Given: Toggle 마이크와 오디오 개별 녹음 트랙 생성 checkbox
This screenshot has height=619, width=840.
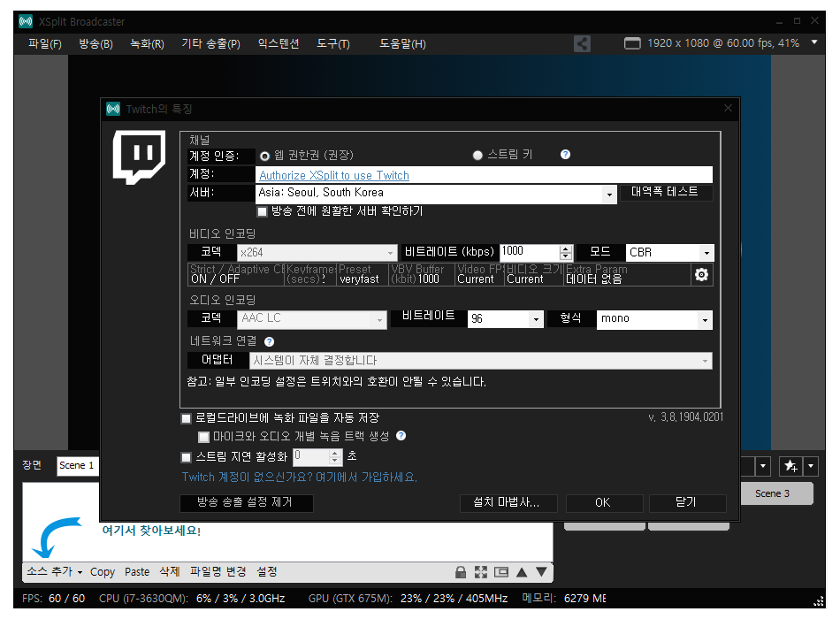Looking at the screenshot, I should tap(203, 437).
